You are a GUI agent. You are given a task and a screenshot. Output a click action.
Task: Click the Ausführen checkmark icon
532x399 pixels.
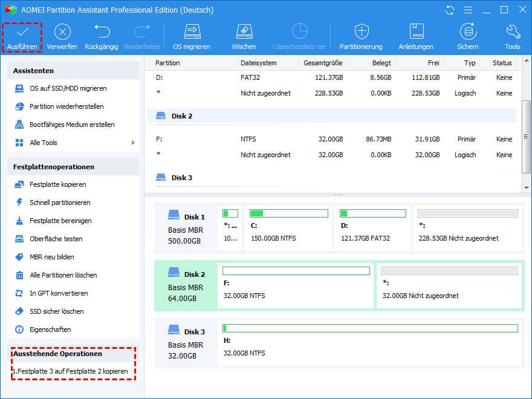[x=22, y=31]
